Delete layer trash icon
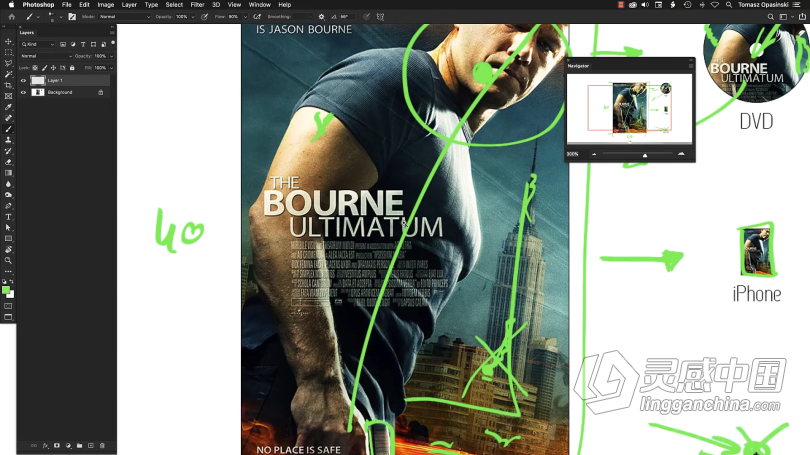This screenshot has width=810, height=455. (x=102, y=445)
